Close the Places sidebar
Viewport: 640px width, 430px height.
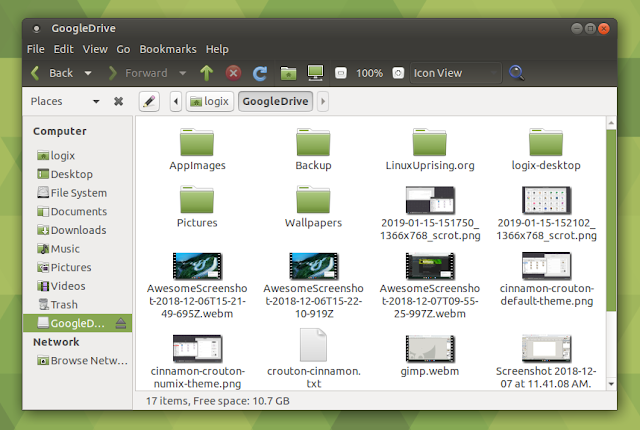pyautogui.click(x=118, y=101)
